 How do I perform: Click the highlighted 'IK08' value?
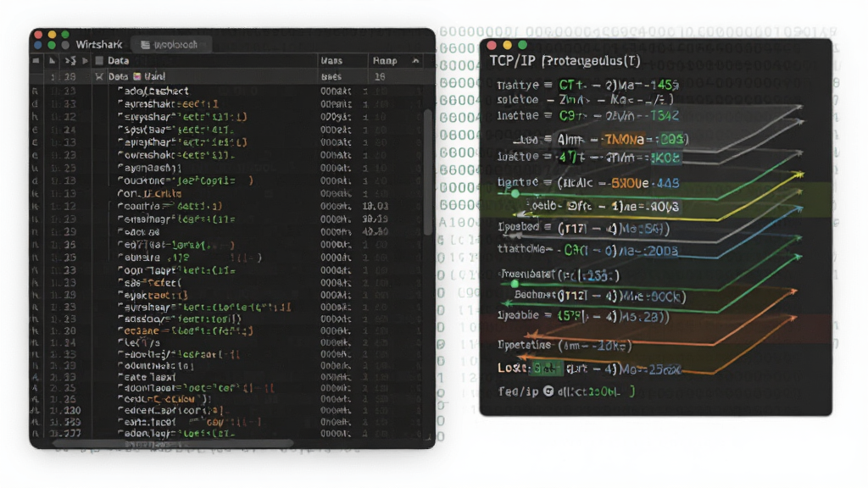coord(666,158)
